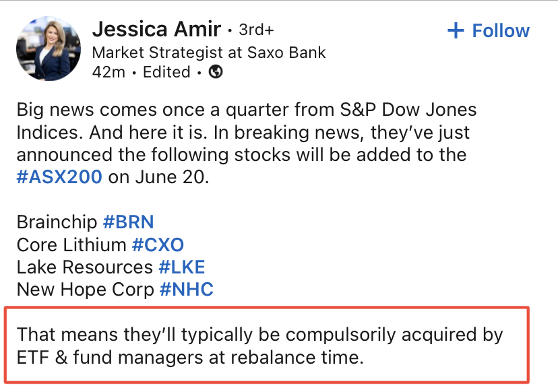Click the Core Lithium stock name
This screenshot has width=558, height=392.
click(x=71, y=244)
